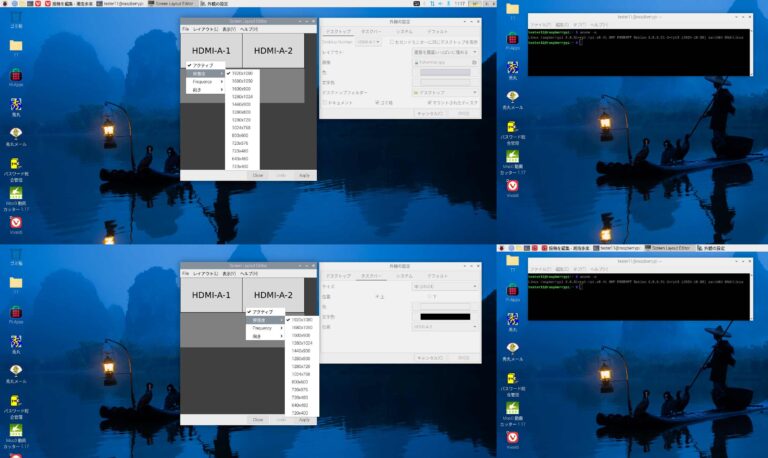Expand the 解像度 submenu in HDMI-A-2 popup
This screenshot has height=458, width=768.
(x=265, y=320)
